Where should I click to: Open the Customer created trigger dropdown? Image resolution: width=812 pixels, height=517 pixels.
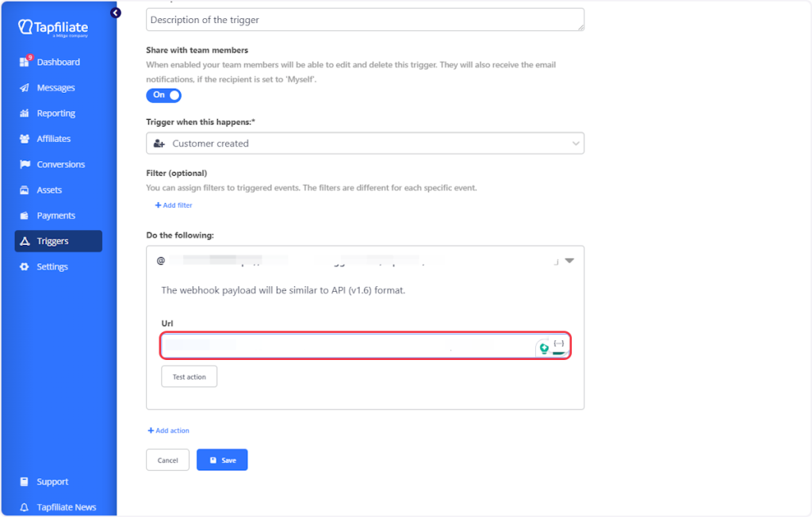365,144
